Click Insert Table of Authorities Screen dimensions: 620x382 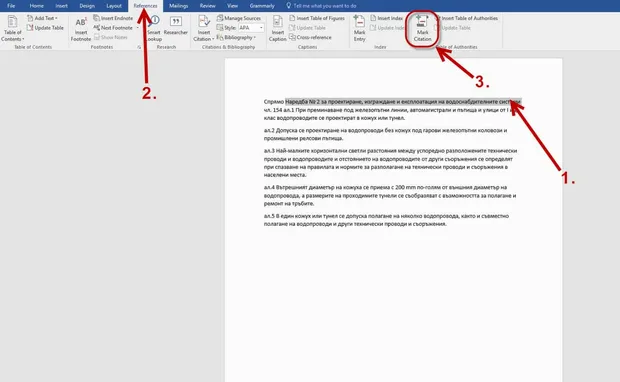[x=467, y=18]
